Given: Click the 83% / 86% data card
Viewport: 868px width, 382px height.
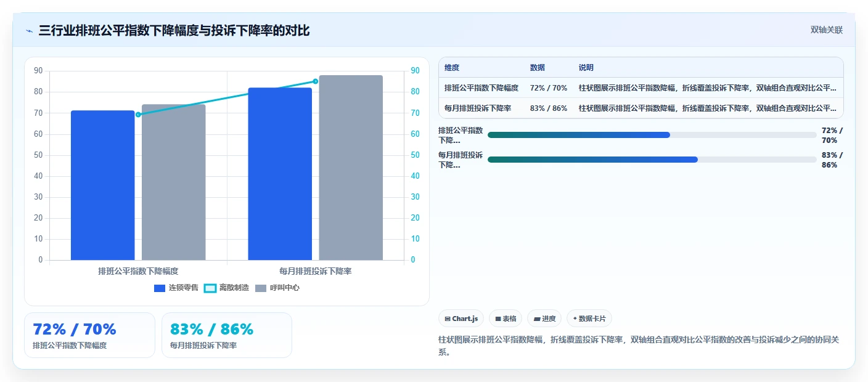Looking at the screenshot, I should [x=227, y=335].
